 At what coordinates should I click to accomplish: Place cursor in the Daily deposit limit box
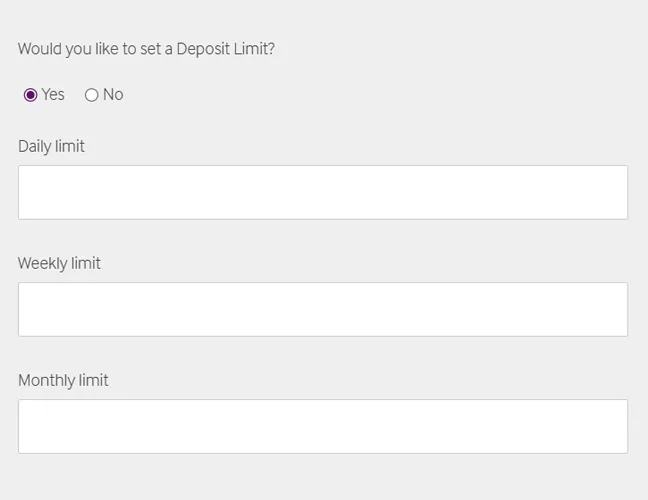click(323, 192)
